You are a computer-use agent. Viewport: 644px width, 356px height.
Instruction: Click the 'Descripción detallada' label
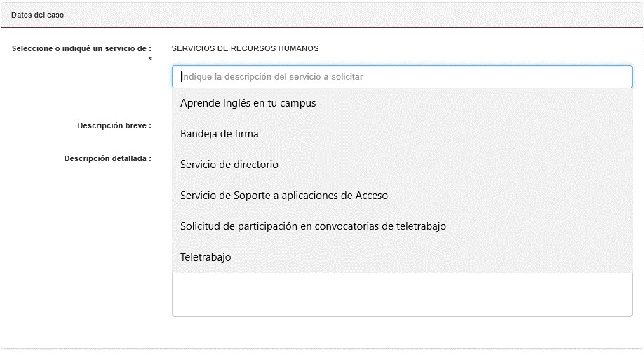tap(107, 158)
